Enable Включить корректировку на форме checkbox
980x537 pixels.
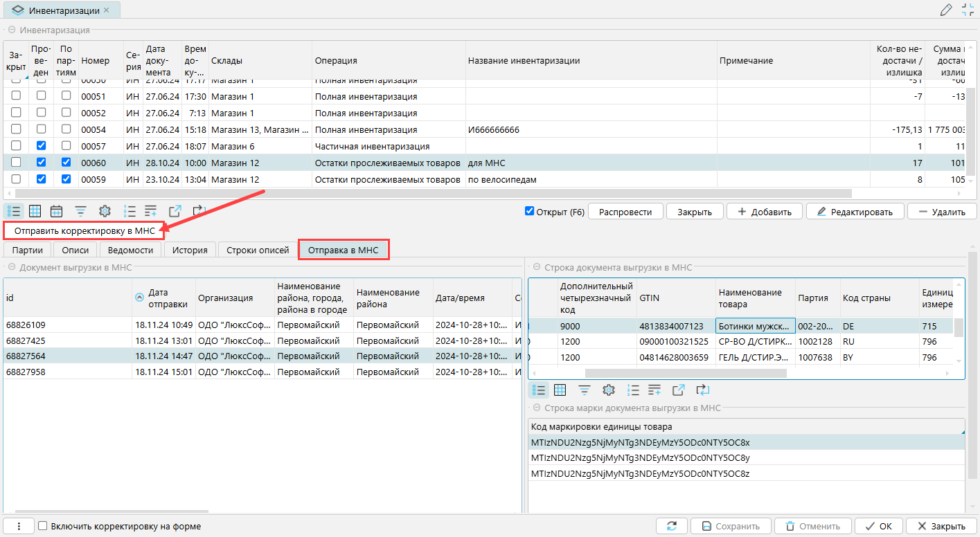(43, 526)
